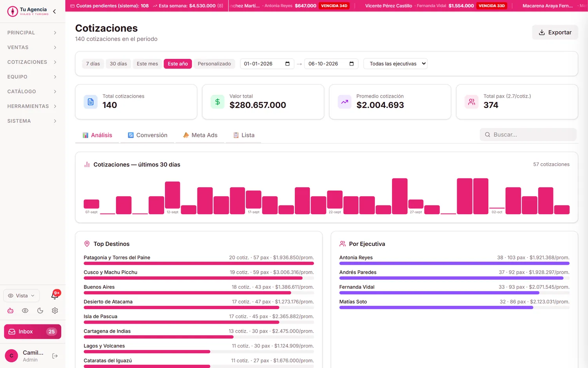Image resolution: width=588 pixels, height=368 pixels.
Task: Click the VENCIDA 34D overdue badge
Action: pos(334,6)
